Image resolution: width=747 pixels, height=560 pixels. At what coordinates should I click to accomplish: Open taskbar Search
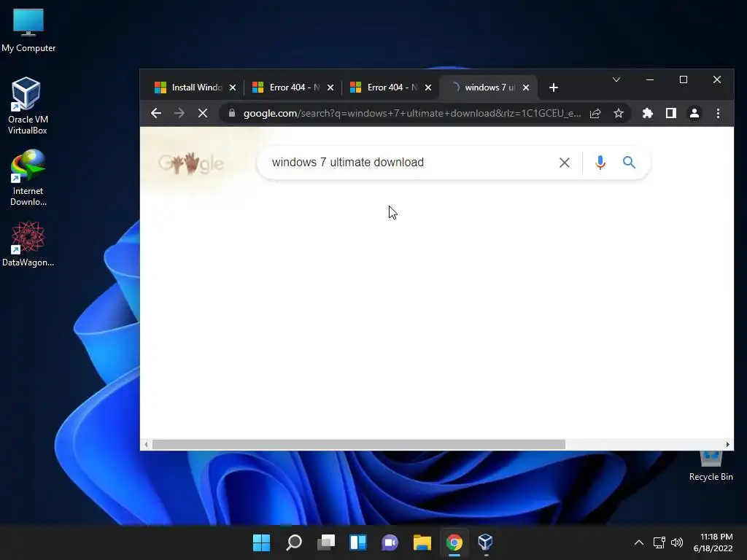(x=293, y=542)
